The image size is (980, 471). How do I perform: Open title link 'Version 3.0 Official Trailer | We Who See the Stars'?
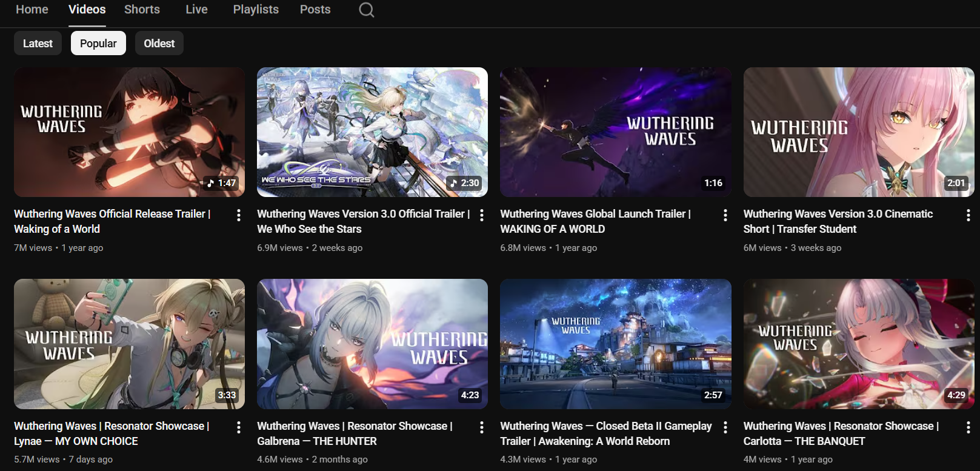(x=364, y=221)
